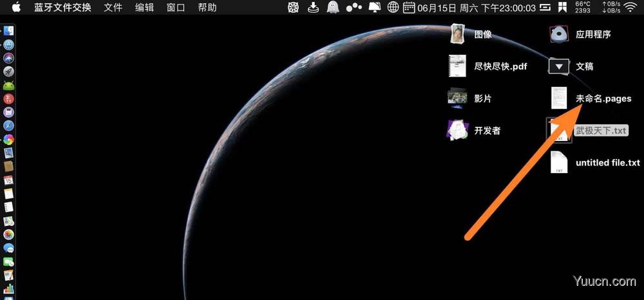Image resolution: width=644 pixels, height=300 pixels.
Task: Open Messages from the Dock
Action: point(8,248)
